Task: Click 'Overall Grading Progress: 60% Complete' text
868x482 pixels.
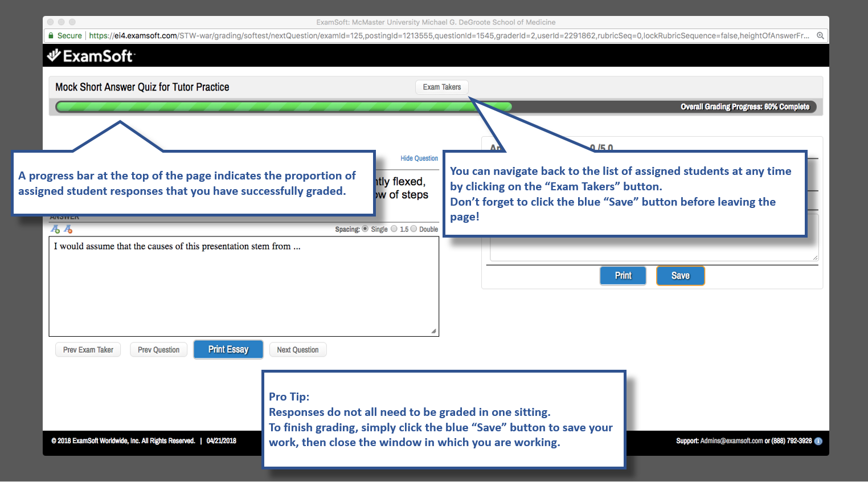Action: click(745, 107)
